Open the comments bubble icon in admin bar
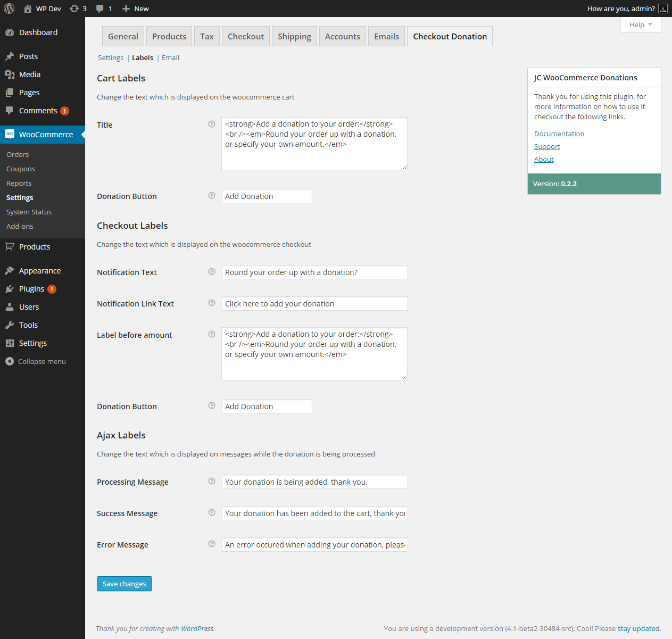672x639 pixels. (99, 9)
